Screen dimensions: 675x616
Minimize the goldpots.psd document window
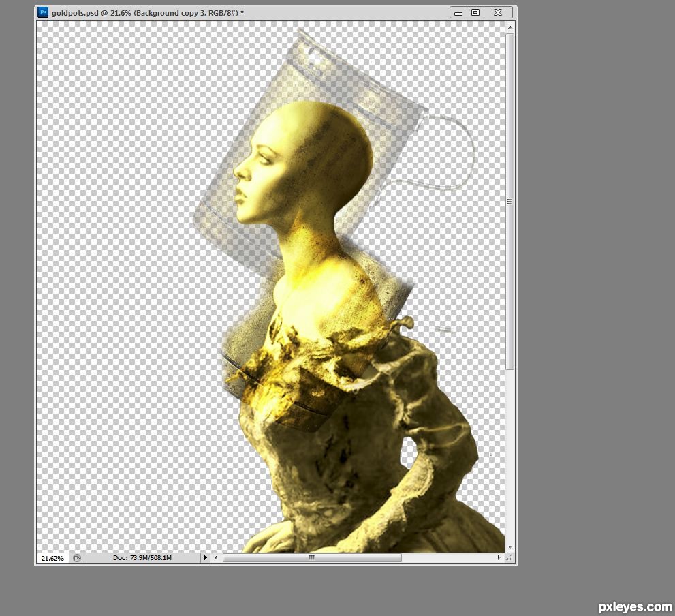point(458,13)
